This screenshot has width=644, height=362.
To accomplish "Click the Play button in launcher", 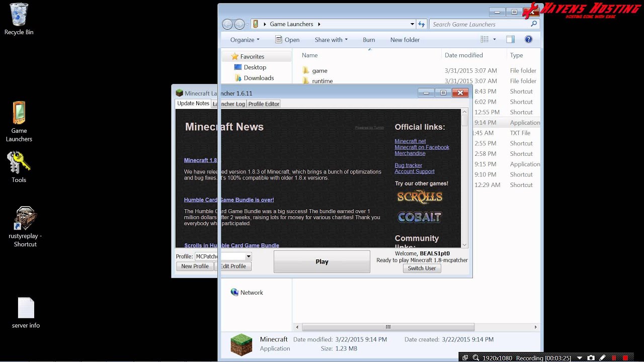I will coord(322,261).
